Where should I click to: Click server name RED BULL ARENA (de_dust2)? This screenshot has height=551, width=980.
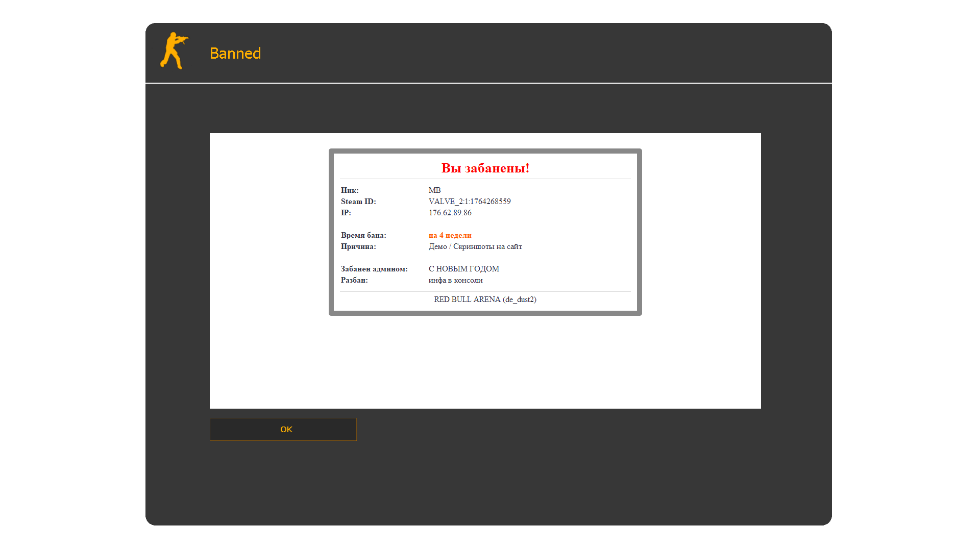click(x=485, y=299)
